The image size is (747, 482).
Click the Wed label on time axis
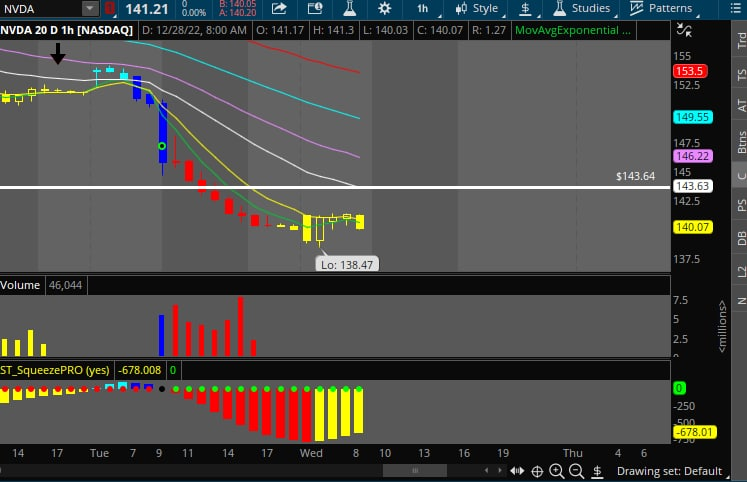pos(311,453)
